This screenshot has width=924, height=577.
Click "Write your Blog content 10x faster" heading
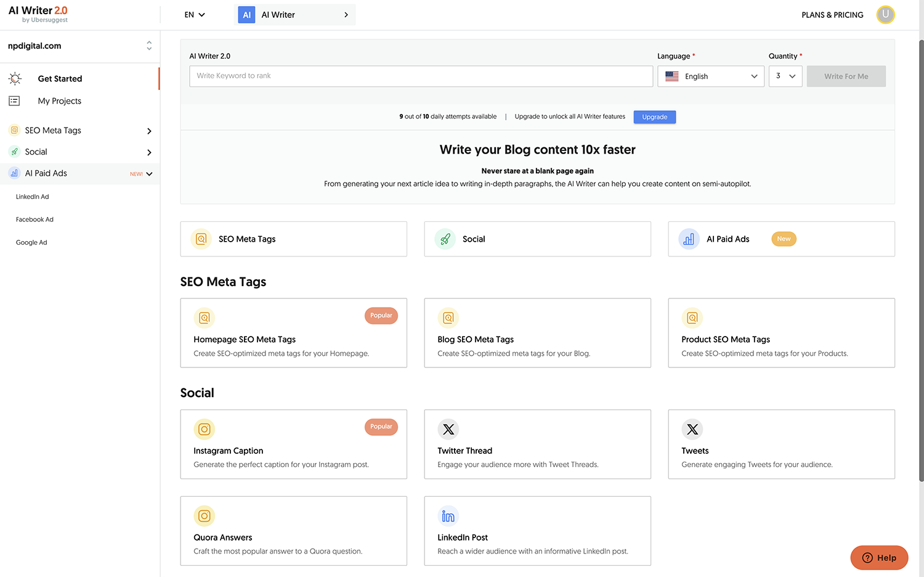pyautogui.click(x=537, y=150)
